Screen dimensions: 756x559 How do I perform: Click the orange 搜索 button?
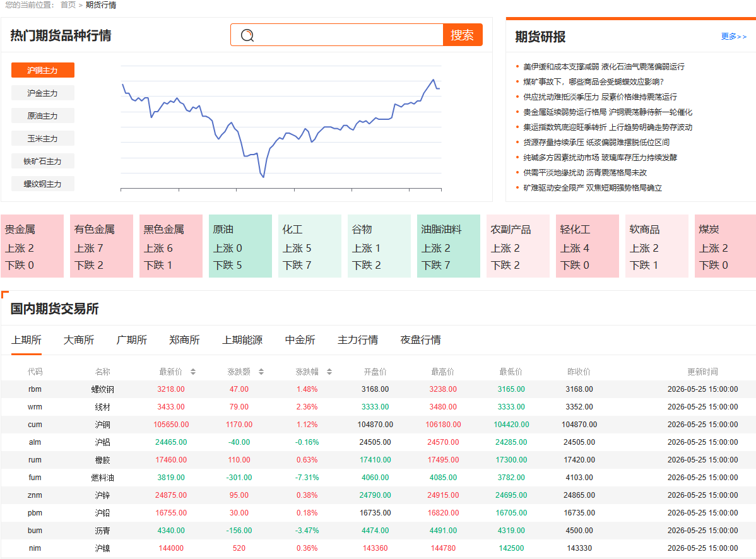coord(463,35)
